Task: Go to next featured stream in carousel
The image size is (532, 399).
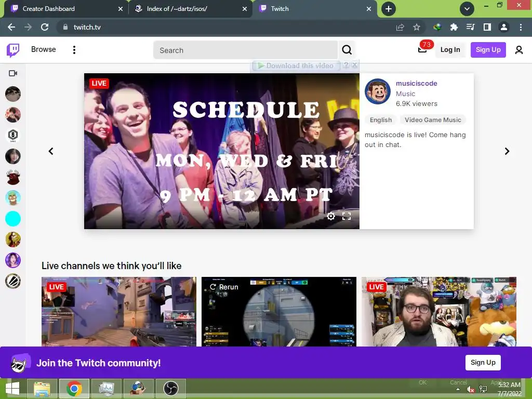Action: (507, 151)
